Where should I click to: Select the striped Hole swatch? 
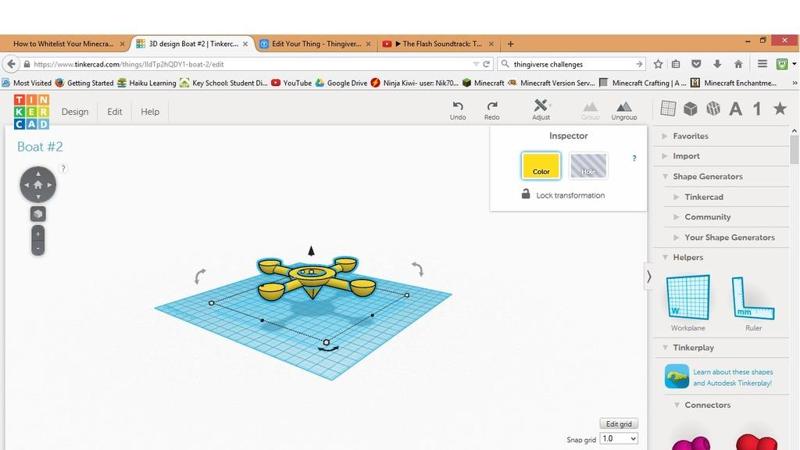click(588, 165)
